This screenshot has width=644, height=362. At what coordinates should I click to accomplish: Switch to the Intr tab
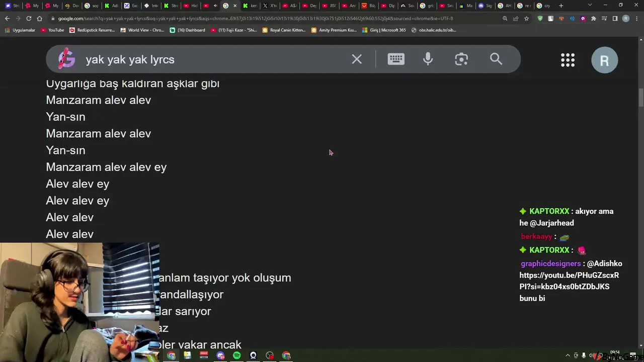pyautogui.click(x=151, y=6)
